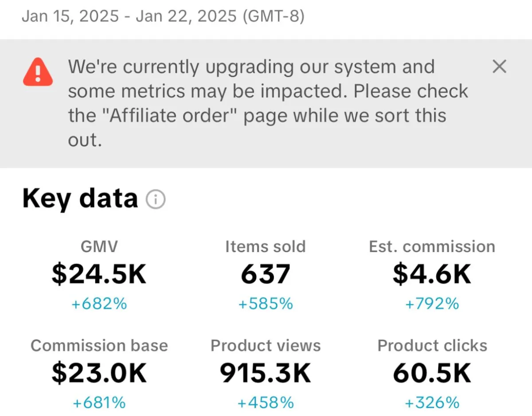
Task: Open the Product views 915.3K metric
Action: [266, 374]
